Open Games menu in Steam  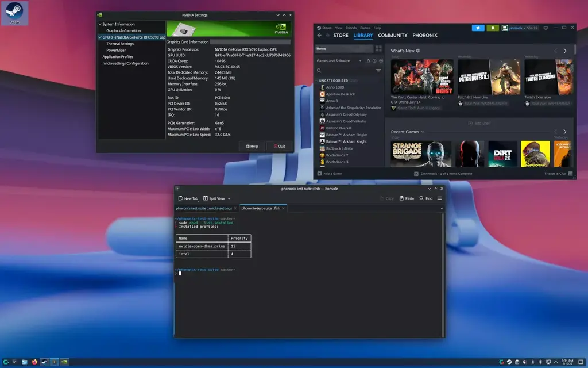pos(365,28)
